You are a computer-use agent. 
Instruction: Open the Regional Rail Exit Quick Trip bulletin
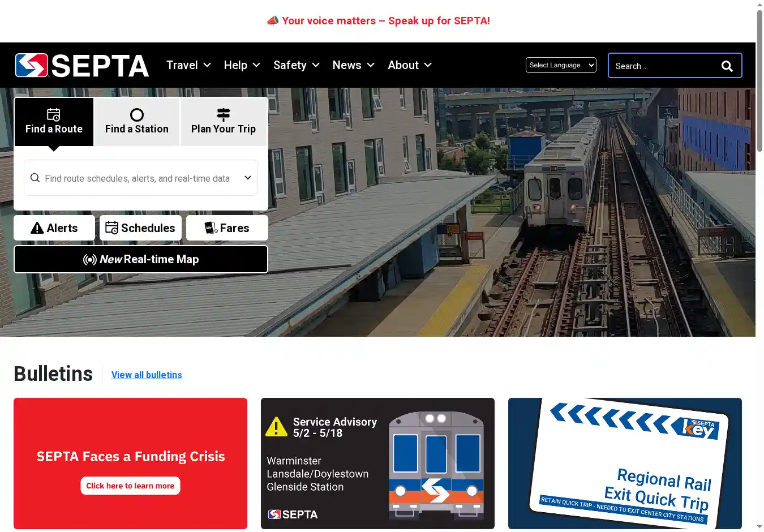625,464
